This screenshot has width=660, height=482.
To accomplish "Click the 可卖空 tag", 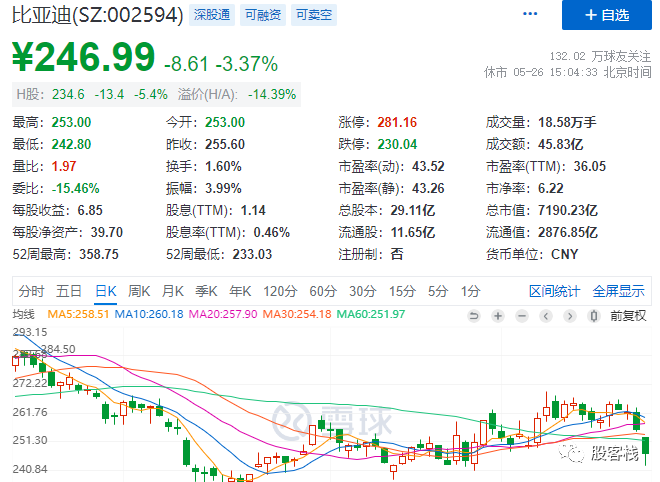I will pos(314,15).
